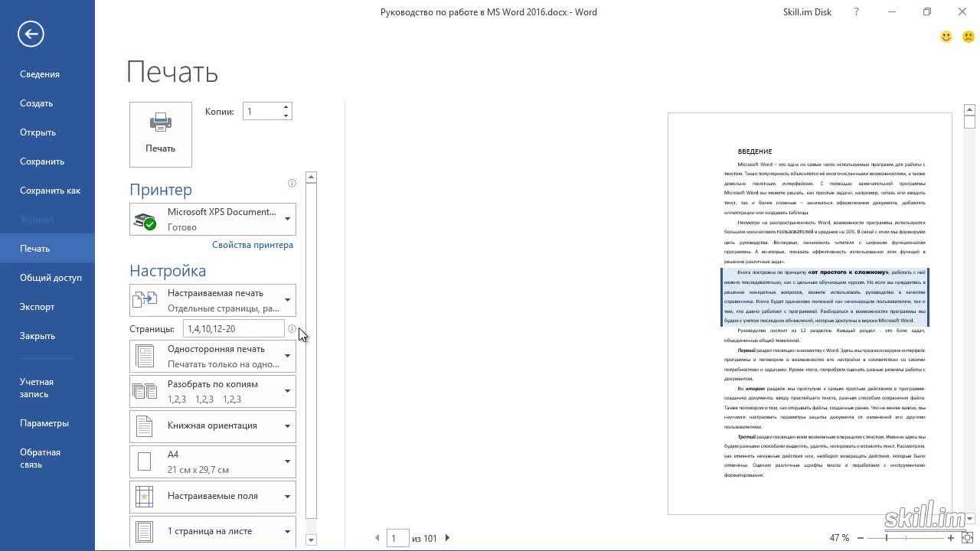Click the custom margins star icon

click(x=145, y=497)
